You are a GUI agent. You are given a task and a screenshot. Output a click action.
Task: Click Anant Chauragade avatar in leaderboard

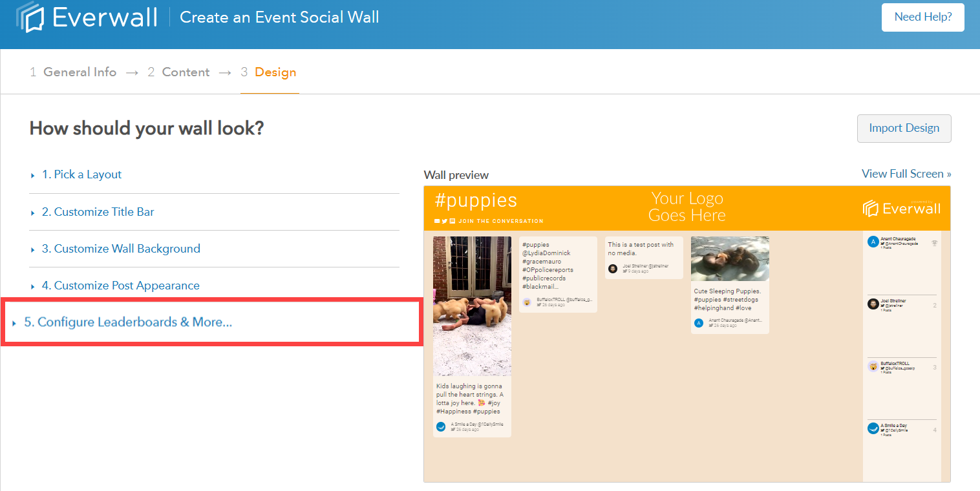coord(873,242)
